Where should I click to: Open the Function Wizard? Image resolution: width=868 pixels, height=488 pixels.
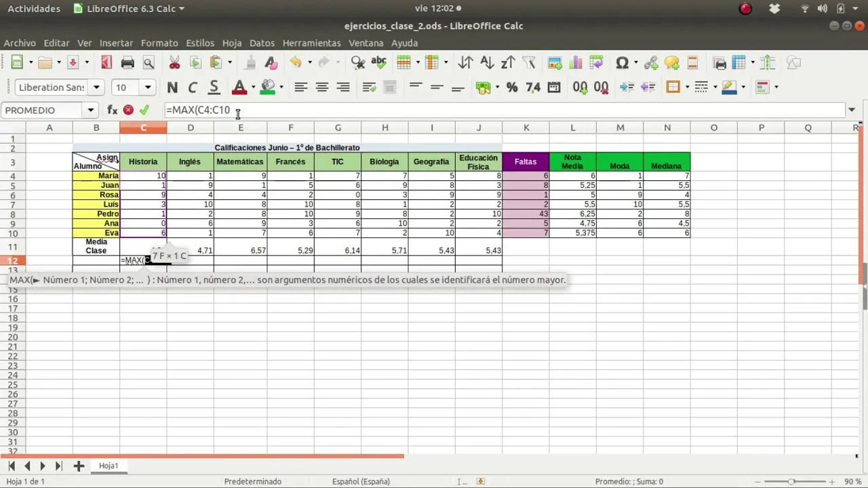point(112,110)
